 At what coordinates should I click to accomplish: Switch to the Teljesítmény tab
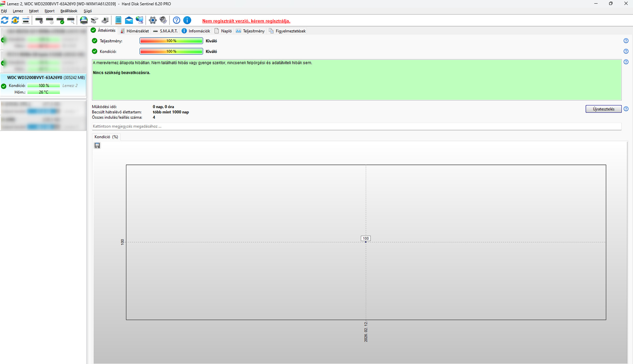(x=250, y=31)
